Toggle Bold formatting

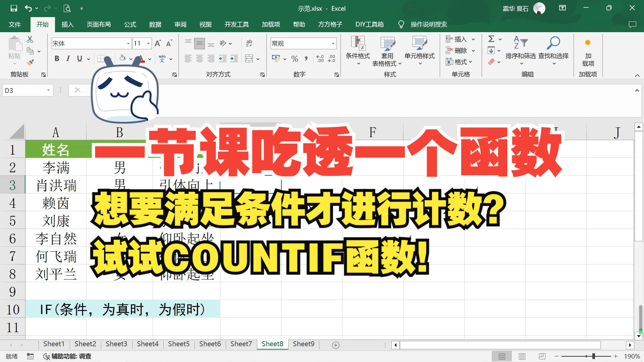point(57,59)
